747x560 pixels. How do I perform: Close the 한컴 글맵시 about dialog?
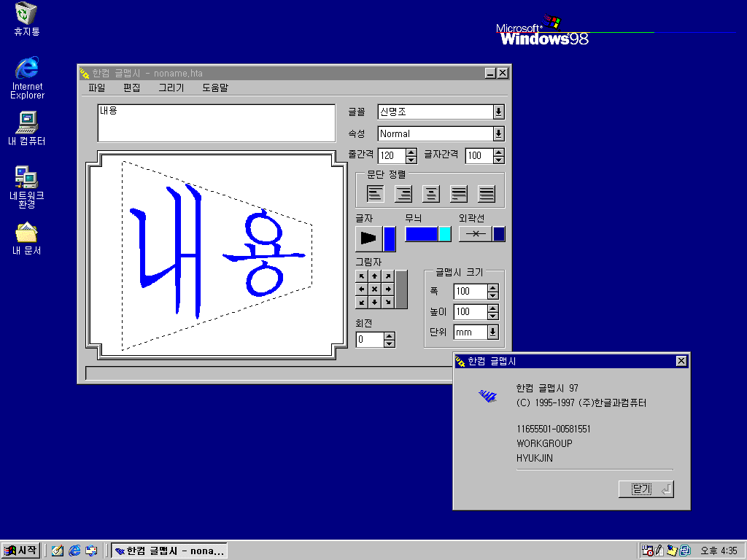681,361
